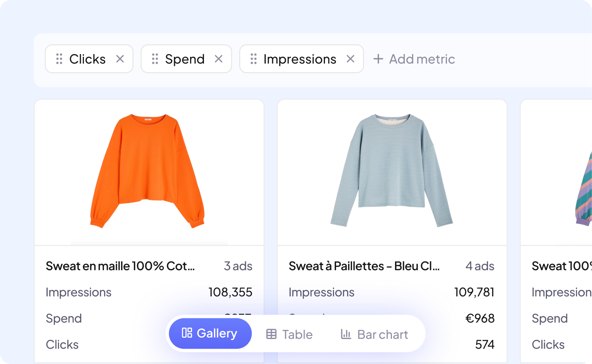The image size is (592, 364).
Task: Click the third card's Sweat 100 title
Action: (562, 266)
